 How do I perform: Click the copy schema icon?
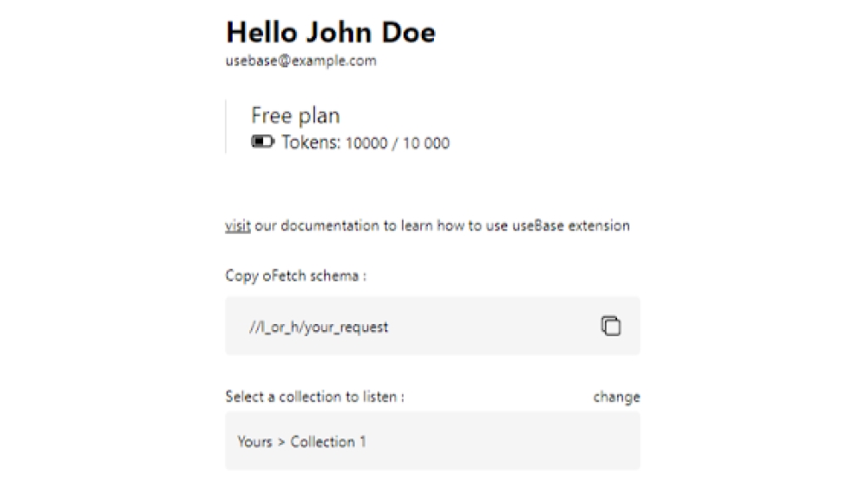611,326
